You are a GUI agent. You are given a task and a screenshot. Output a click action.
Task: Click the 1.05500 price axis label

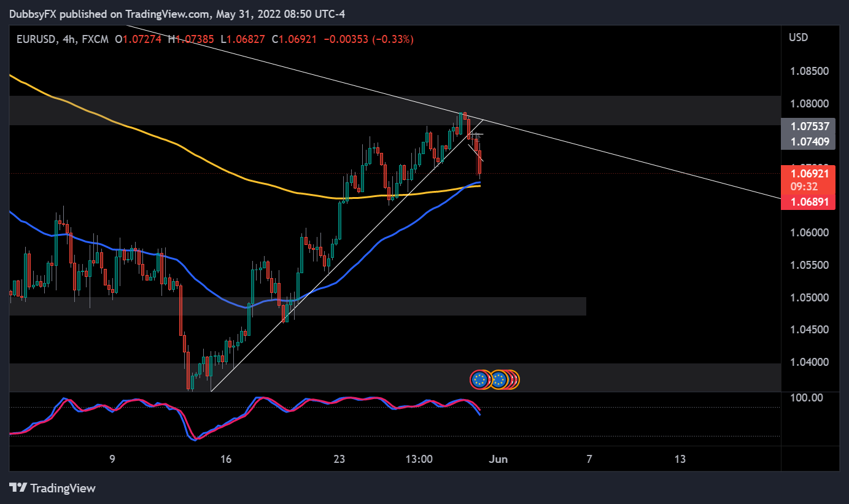click(810, 265)
